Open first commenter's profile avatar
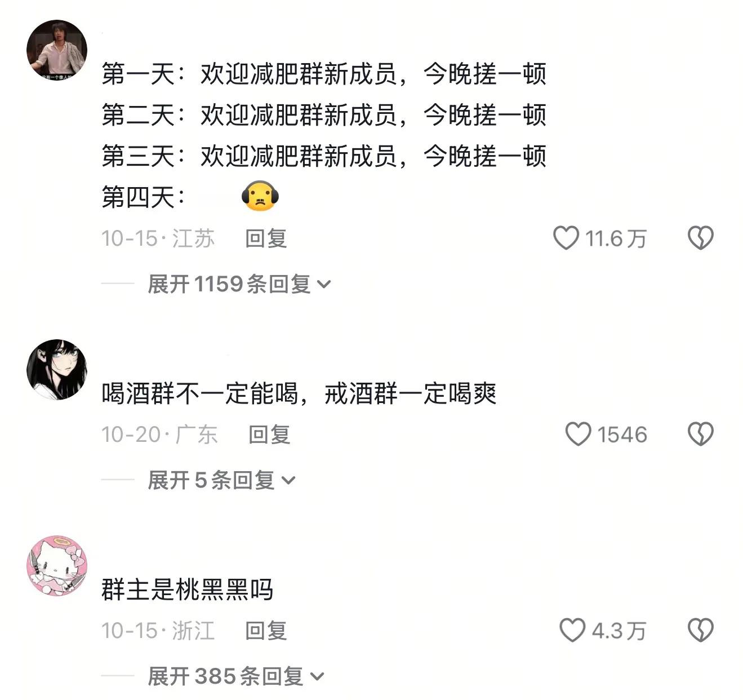 click(57, 50)
